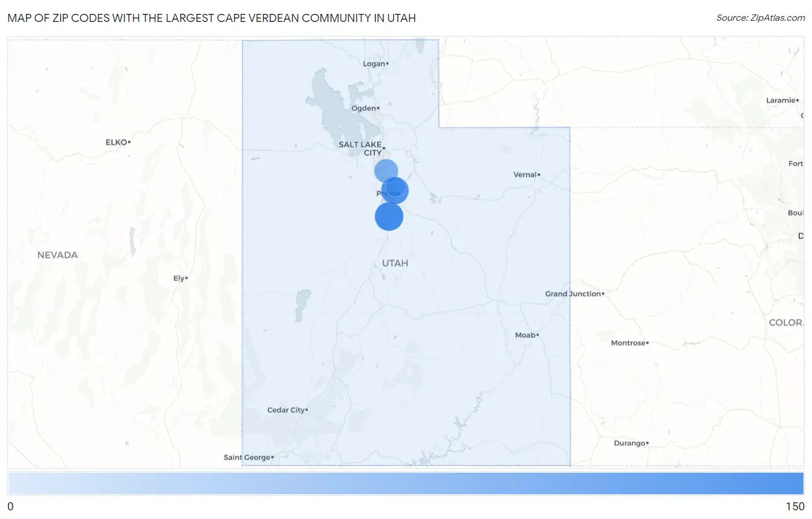Click the 'Source: ZipAtlas.com' text

(x=761, y=18)
